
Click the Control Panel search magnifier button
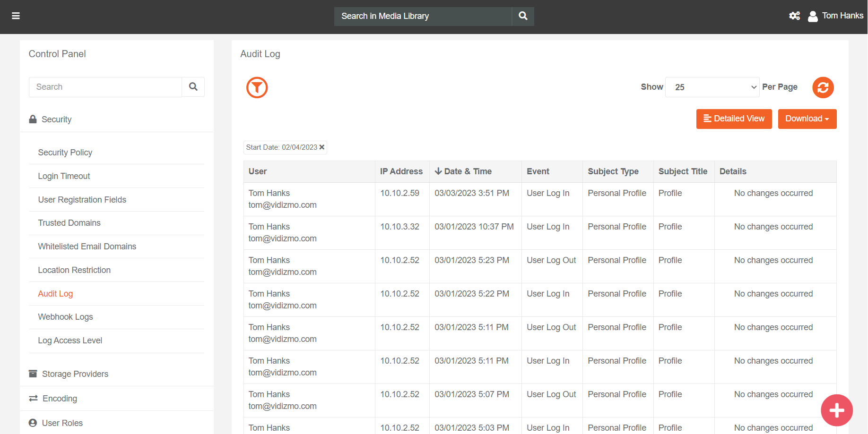(193, 87)
